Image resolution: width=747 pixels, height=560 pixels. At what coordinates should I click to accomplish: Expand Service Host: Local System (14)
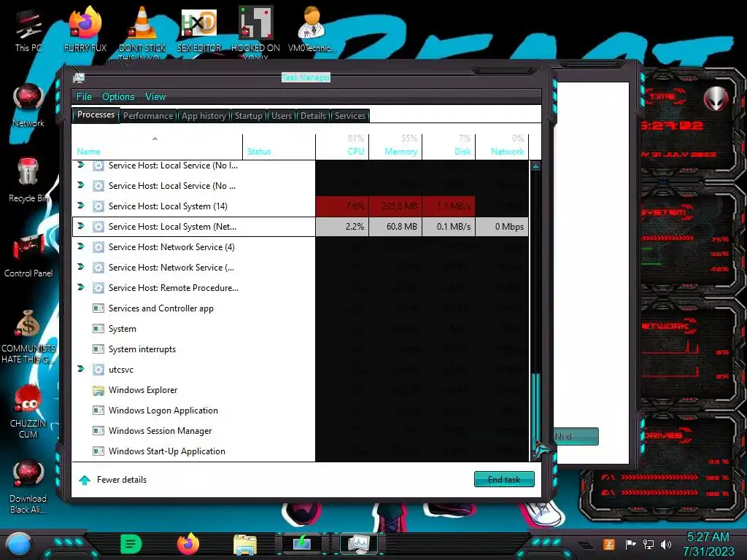[x=81, y=206]
